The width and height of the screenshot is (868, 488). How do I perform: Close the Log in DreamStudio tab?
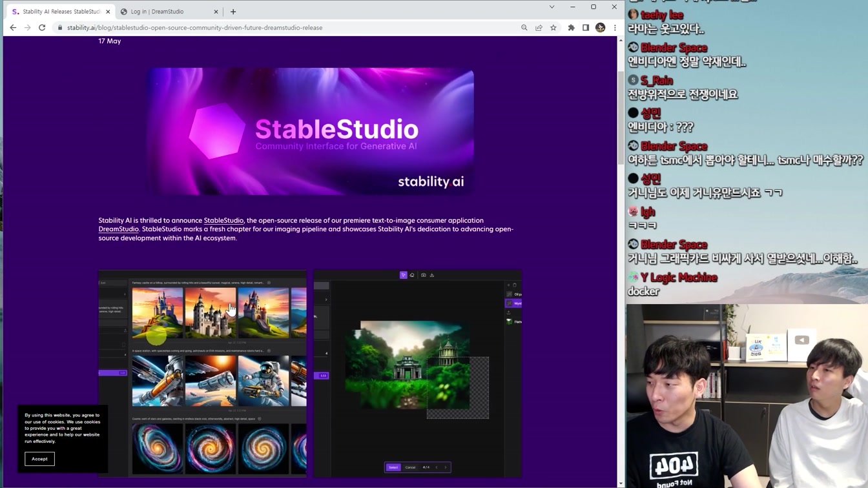point(216,12)
